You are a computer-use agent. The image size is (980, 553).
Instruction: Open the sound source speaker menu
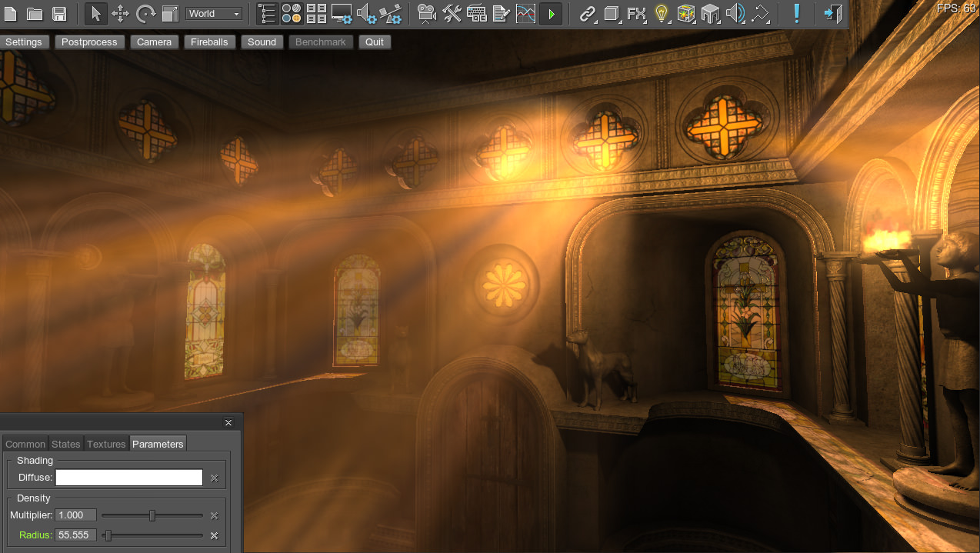(x=735, y=14)
